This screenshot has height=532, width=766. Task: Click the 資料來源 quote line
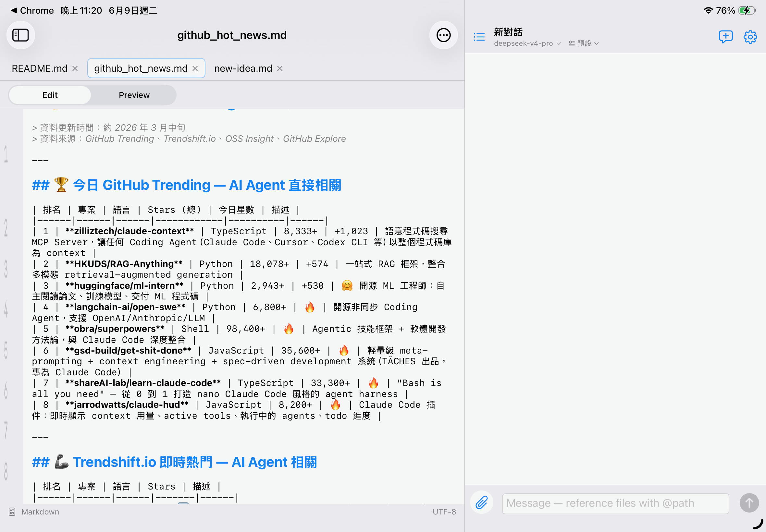coord(189,139)
